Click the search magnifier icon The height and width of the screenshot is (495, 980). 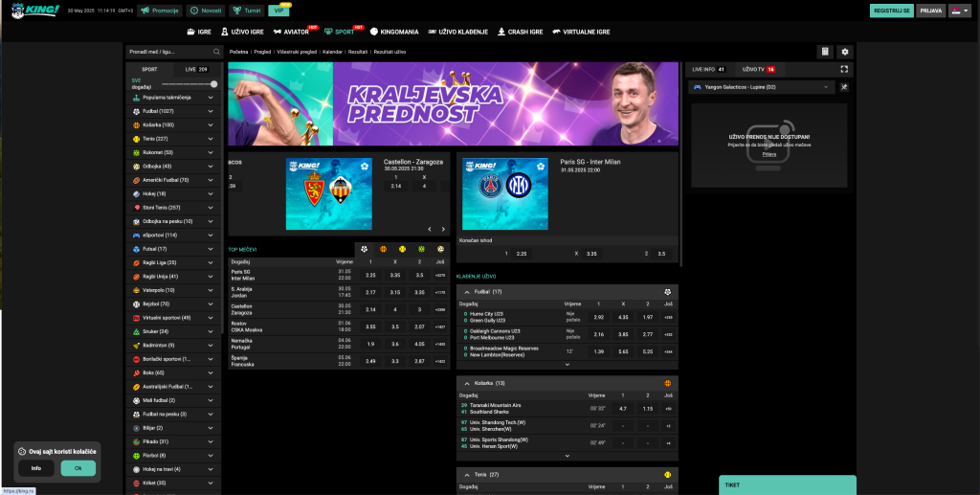pyautogui.click(x=216, y=52)
